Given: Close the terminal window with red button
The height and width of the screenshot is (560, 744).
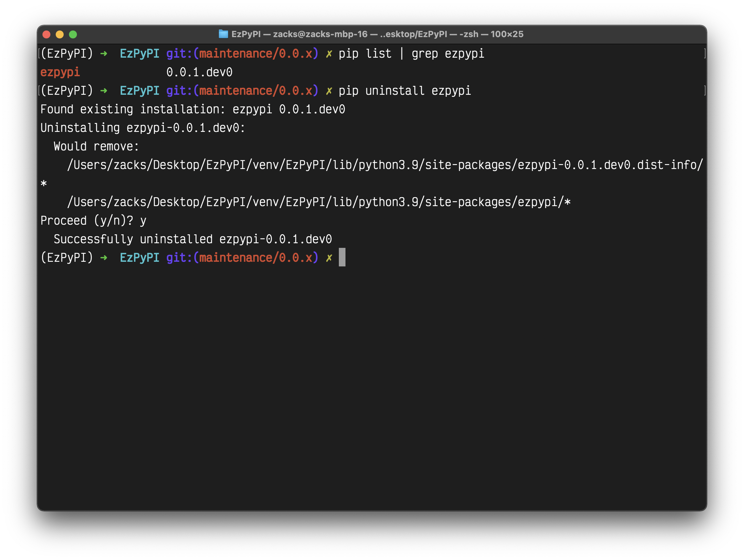Looking at the screenshot, I should coord(46,34).
